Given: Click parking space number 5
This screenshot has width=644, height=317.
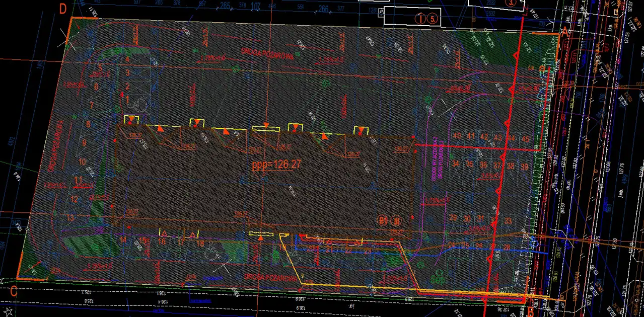Looking at the screenshot, I should (100, 67).
